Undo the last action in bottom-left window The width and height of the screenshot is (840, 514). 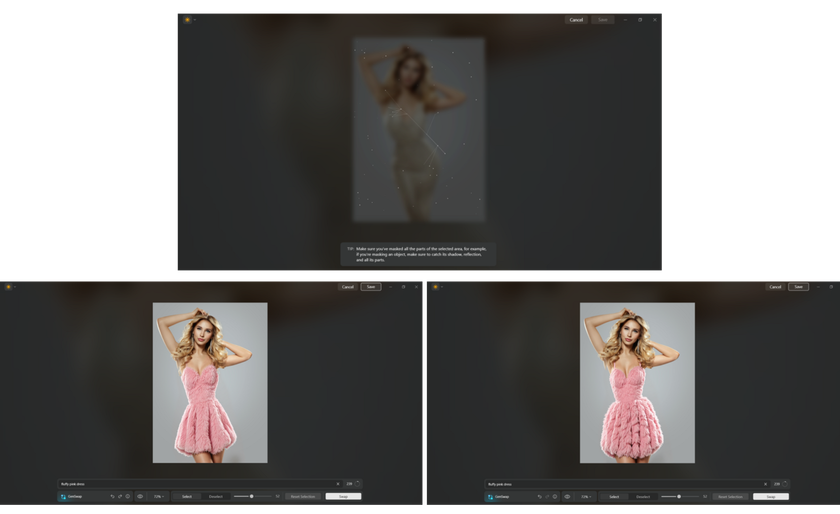pyautogui.click(x=112, y=497)
